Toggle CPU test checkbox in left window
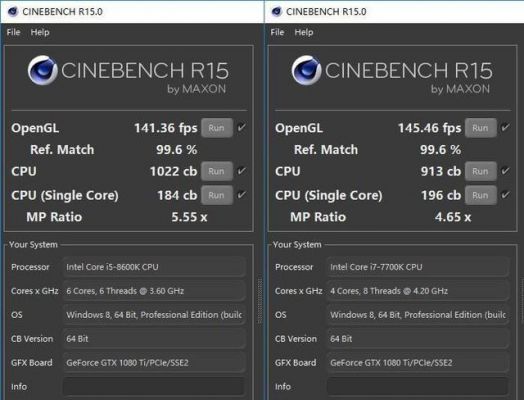 (242, 171)
